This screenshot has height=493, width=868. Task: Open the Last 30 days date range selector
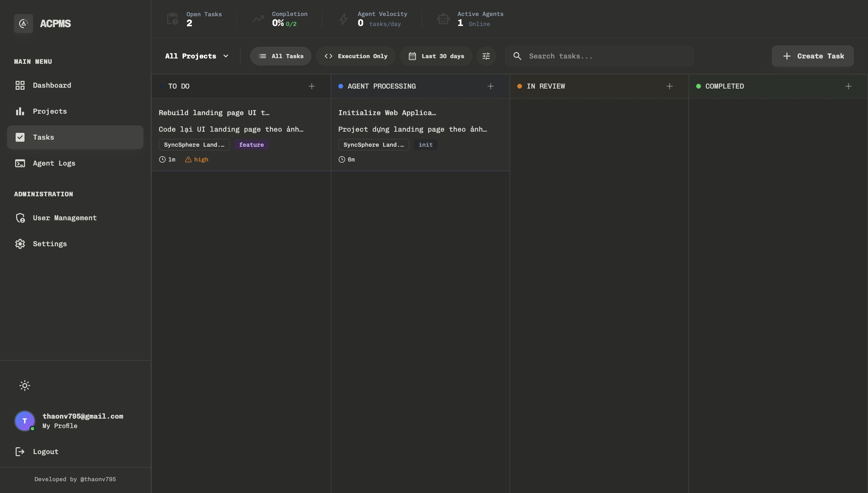coord(436,56)
